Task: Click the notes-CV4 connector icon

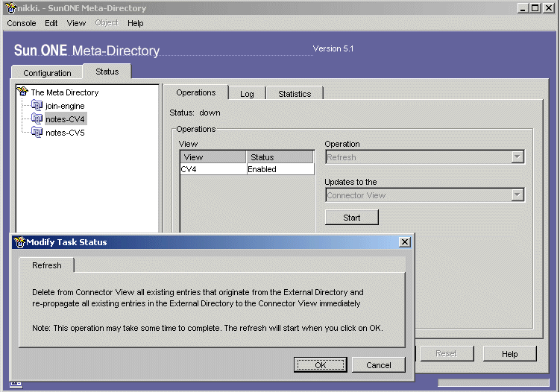Action: (37, 118)
